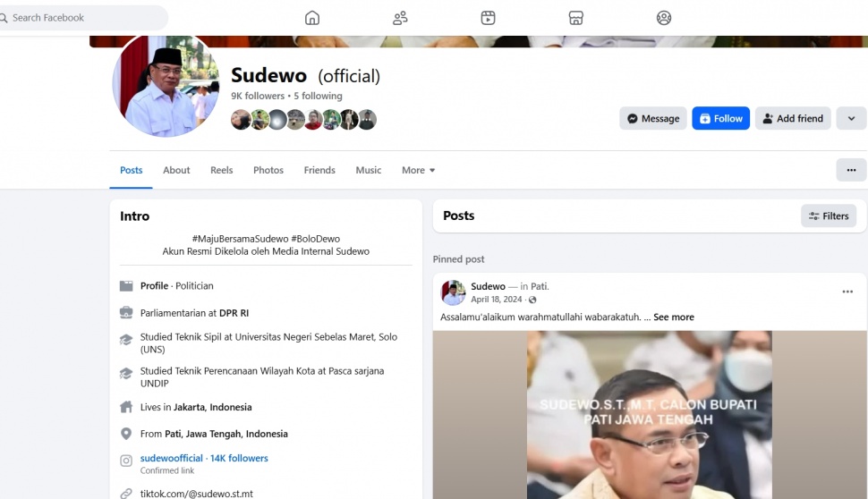The width and height of the screenshot is (868, 499).
Task: Click the profile page icon beside Politician
Action: (126, 286)
